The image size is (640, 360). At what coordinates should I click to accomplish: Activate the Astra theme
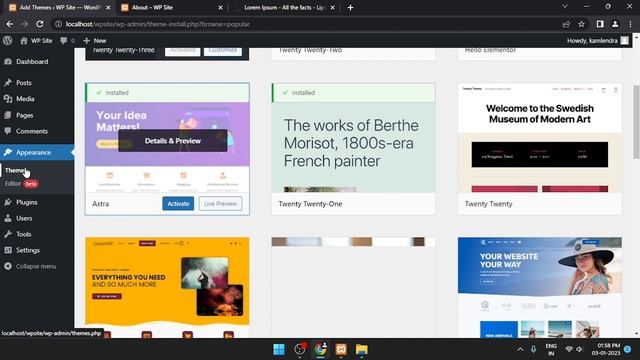[178, 203]
